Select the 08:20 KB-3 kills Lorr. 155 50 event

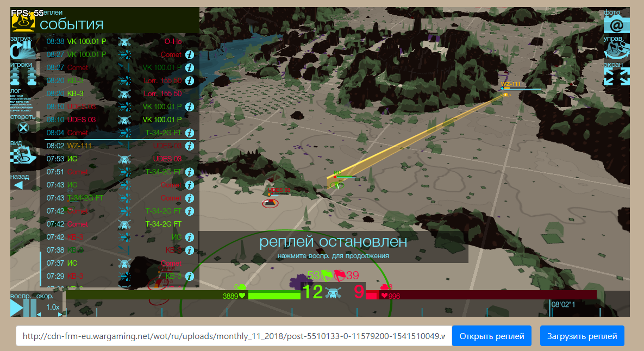click(120, 93)
